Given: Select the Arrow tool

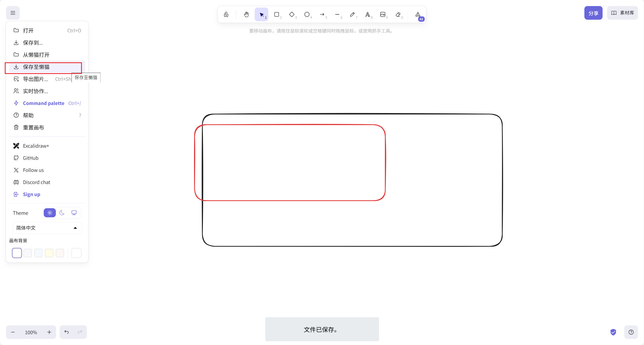Looking at the screenshot, I should (322, 14).
